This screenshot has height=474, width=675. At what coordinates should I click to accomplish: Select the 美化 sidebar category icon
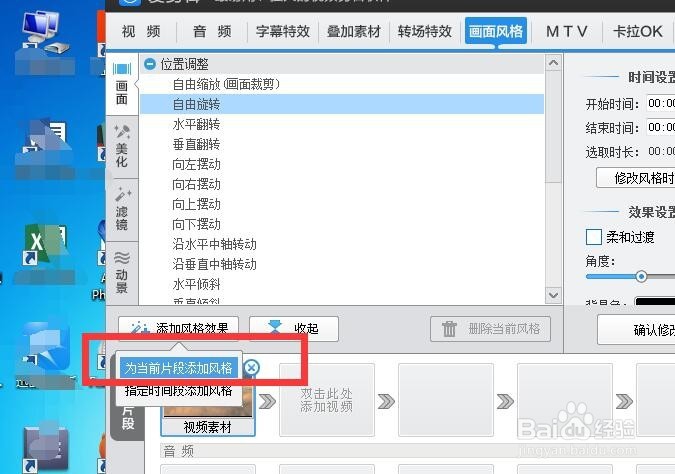pyautogui.click(x=122, y=146)
